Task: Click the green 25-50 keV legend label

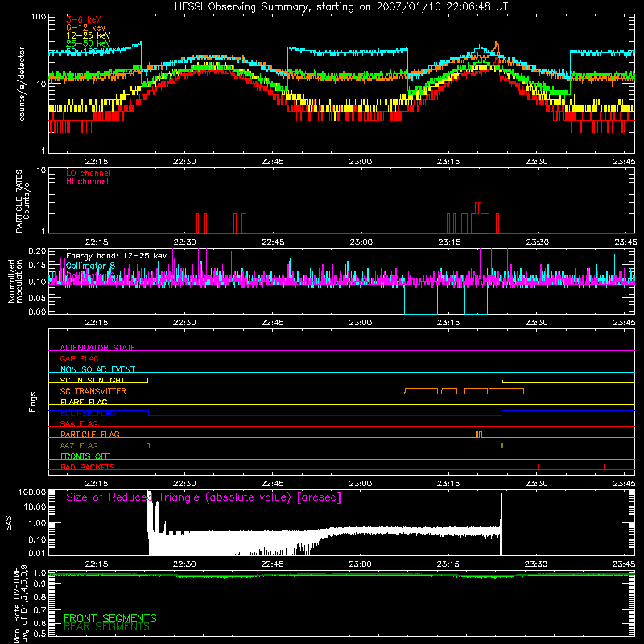Action: [88, 43]
